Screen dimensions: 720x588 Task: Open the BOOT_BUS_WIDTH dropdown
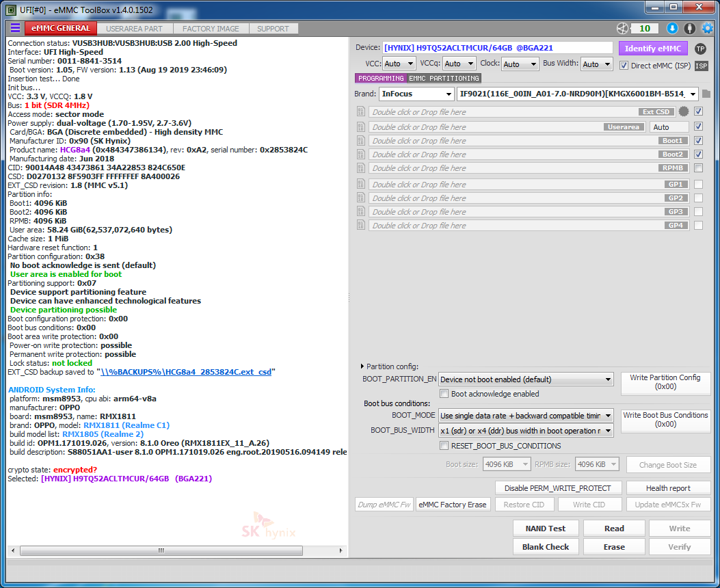click(526, 431)
